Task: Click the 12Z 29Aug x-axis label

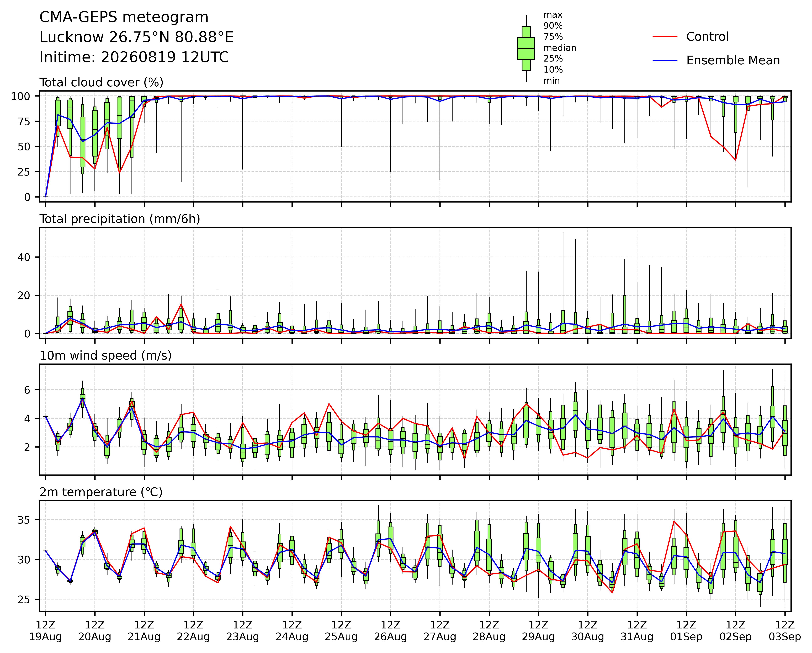Action: (x=538, y=631)
